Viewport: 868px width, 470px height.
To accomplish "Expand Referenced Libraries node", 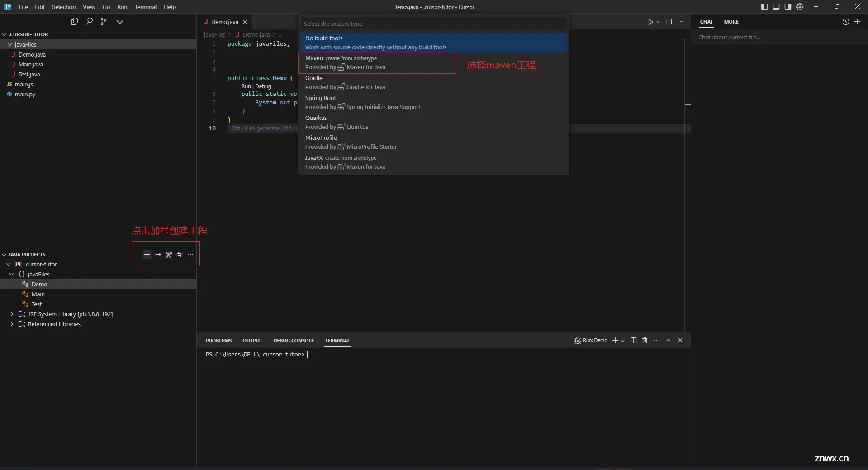I will point(12,324).
